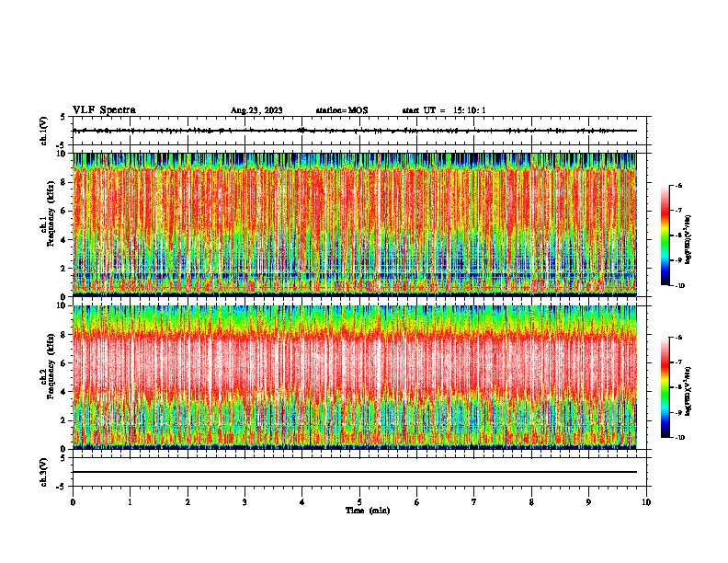This screenshot has height=563, width=728.
Task: Click the ch.2 colorbar log(PSD) unit label
Action: (x=688, y=392)
